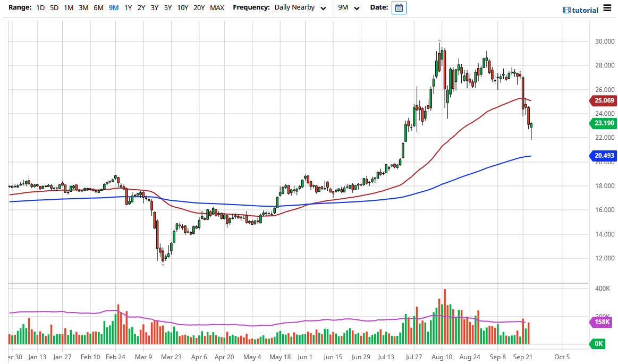
Task: Open the hamburger menu icon
Action: (x=607, y=9)
